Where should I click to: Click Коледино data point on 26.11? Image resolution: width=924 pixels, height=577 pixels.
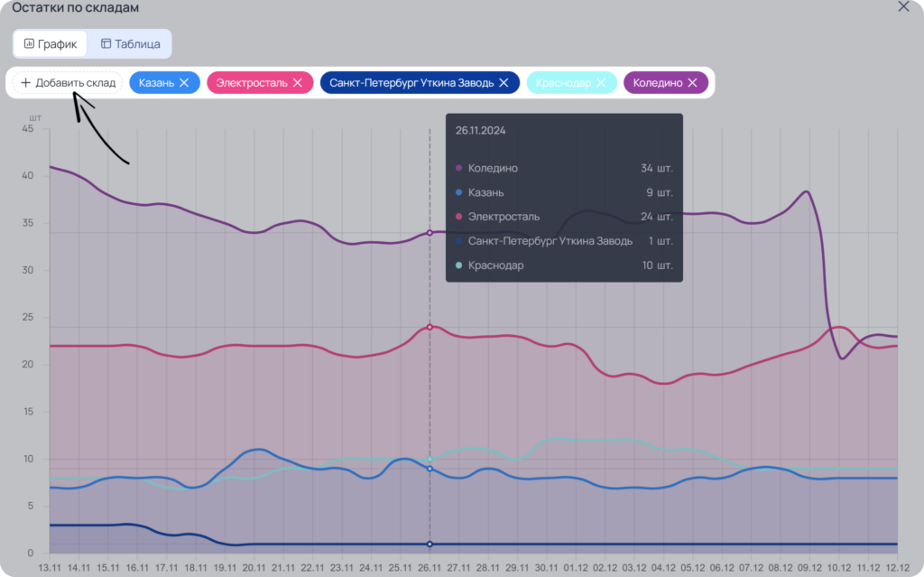point(430,233)
